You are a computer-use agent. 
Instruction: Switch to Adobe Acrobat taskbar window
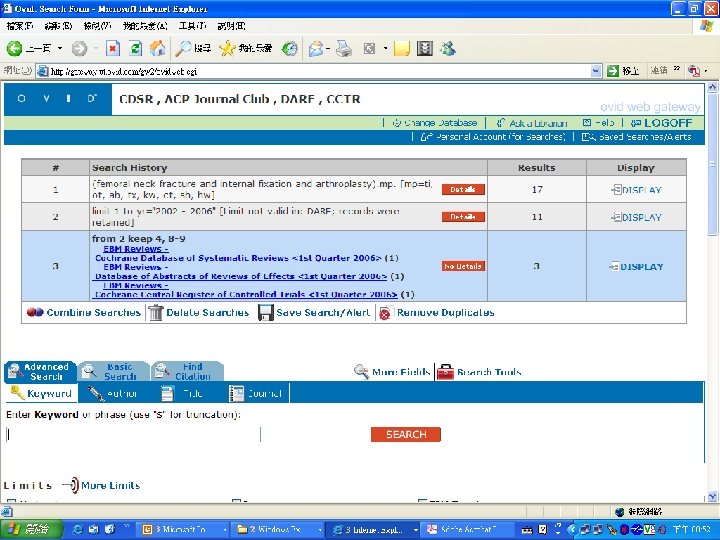[468, 529]
